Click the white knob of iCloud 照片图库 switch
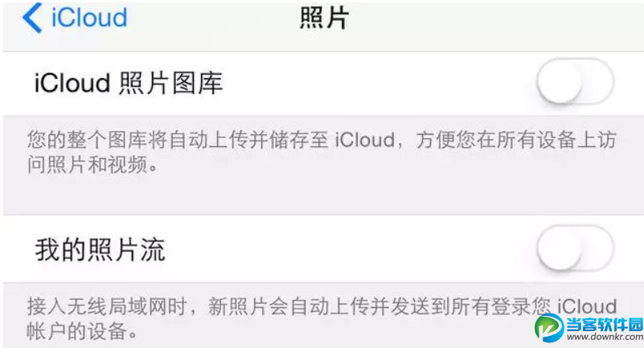This screenshot has width=644, height=348. click(x=560, y=83)
